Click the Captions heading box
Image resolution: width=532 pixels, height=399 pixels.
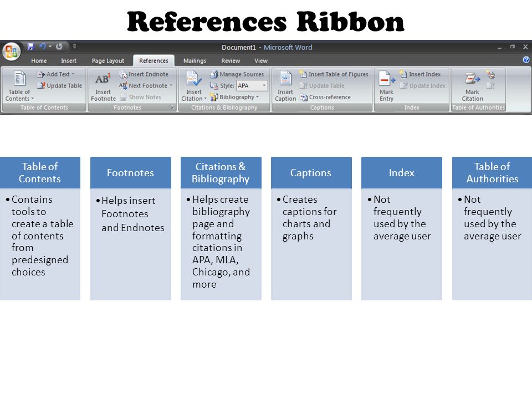point(311,173)
